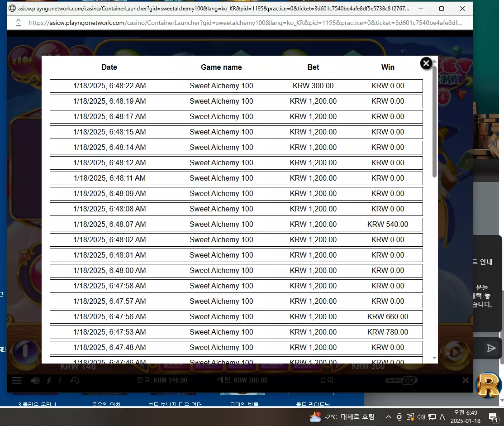Open the notification center icon
Image resolution: width=504 pixels, height=426 pixels.
(x=493, y=418)
